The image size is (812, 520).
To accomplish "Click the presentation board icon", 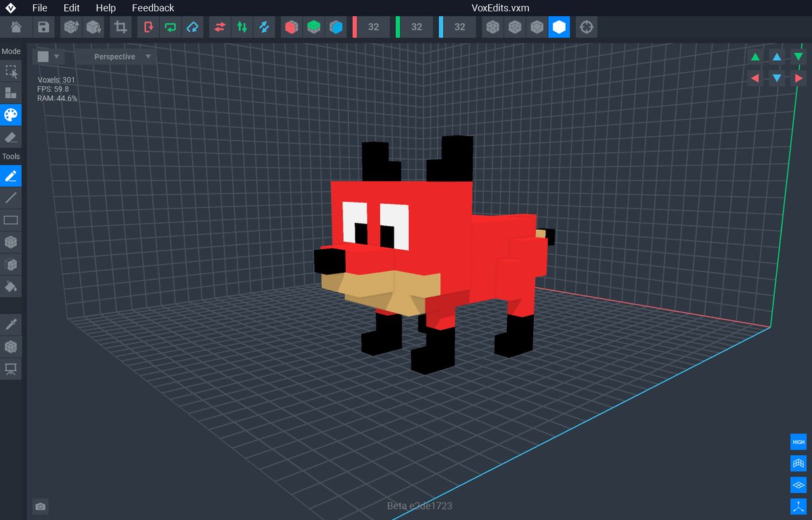I will pos(11,369).
